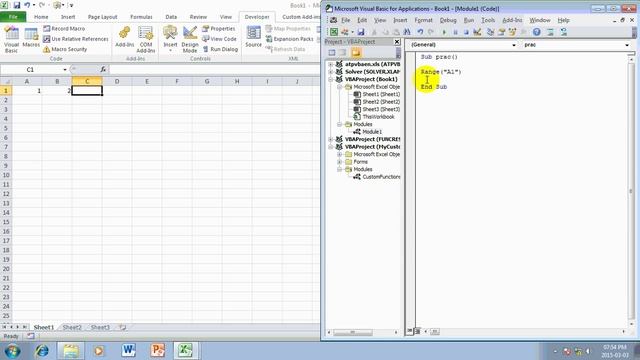
Task: Open the Add-Ins manager icon
Action: coord(124,37)
